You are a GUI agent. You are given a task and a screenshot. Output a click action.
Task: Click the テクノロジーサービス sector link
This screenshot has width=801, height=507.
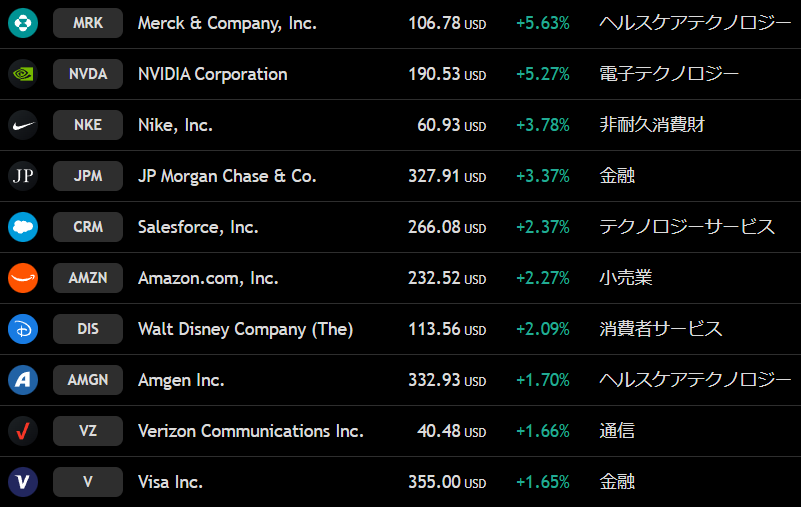[686, 227]
